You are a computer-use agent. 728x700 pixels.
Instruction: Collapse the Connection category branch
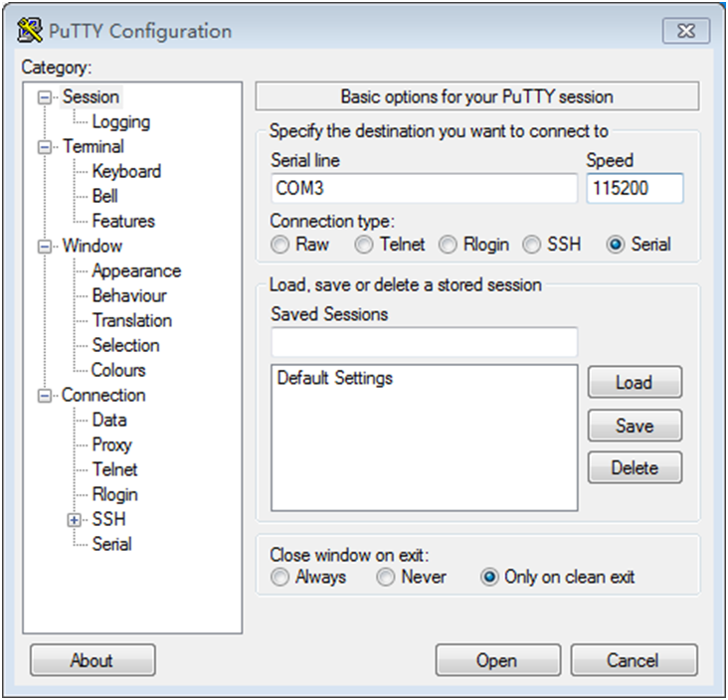pos(44,396)
